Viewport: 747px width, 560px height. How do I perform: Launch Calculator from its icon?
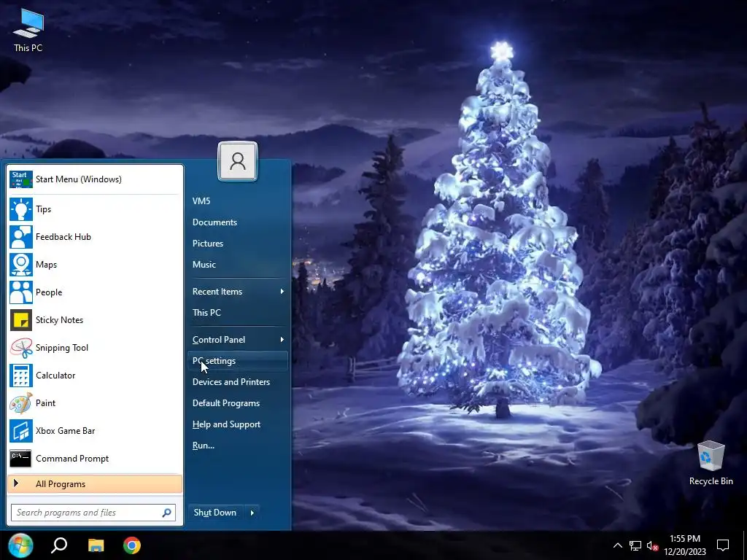(21, 376)
